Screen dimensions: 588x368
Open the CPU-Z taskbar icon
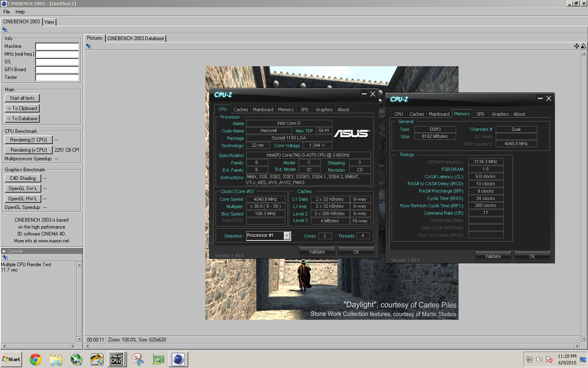[116, 359]
